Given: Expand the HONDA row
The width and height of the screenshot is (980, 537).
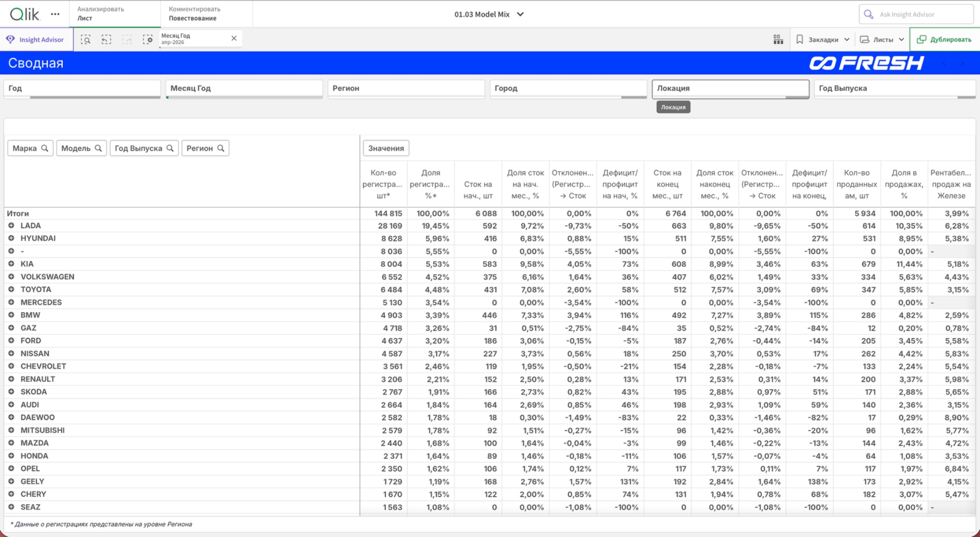Looking at the screenshot, I should 11,456.
